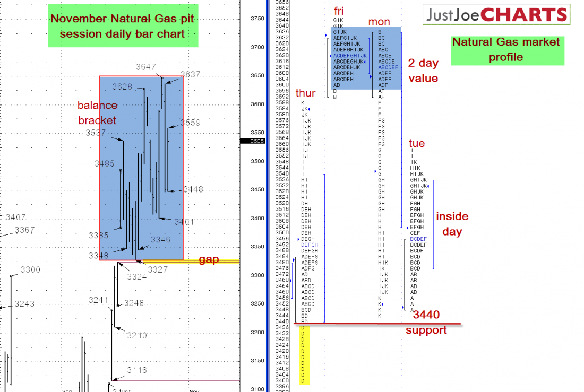This screenshot has height=392, width=584.
Task: Click the green November Natural Gas title box
Action: [x=122, y=26]
